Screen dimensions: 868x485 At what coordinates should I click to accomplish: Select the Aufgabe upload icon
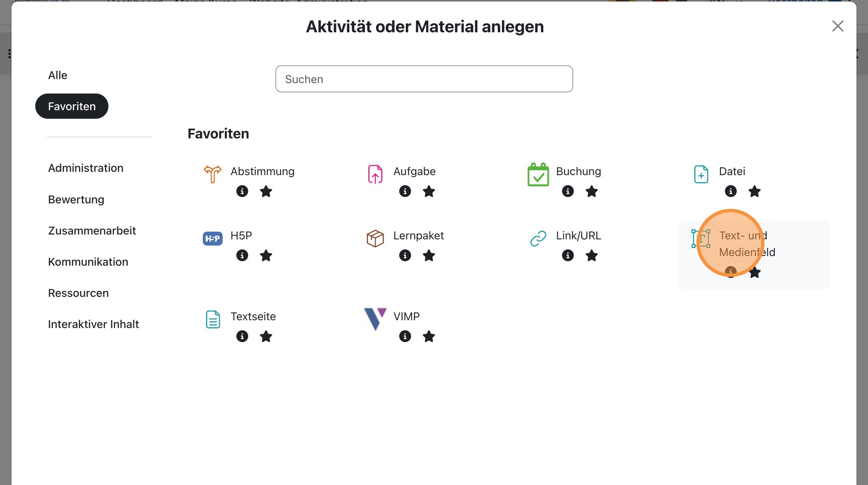click(x=375, y=174)
